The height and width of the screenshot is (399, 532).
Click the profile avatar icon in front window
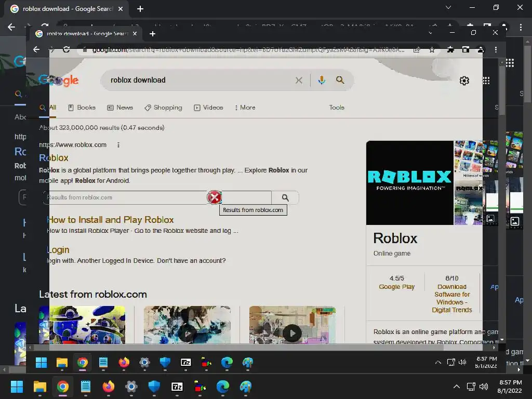coord(481,50)
